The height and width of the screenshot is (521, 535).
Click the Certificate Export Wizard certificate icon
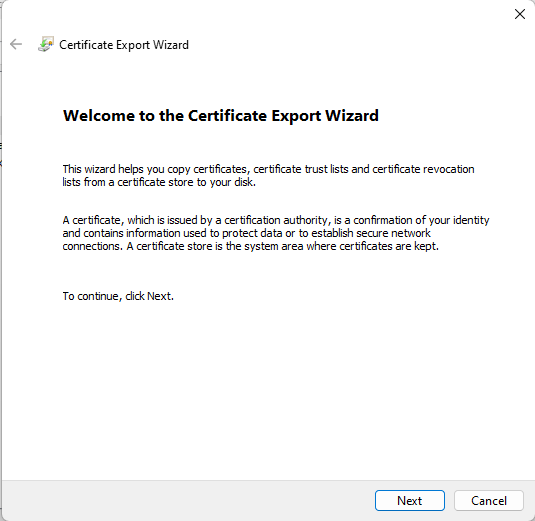click(x=46, y=44)
